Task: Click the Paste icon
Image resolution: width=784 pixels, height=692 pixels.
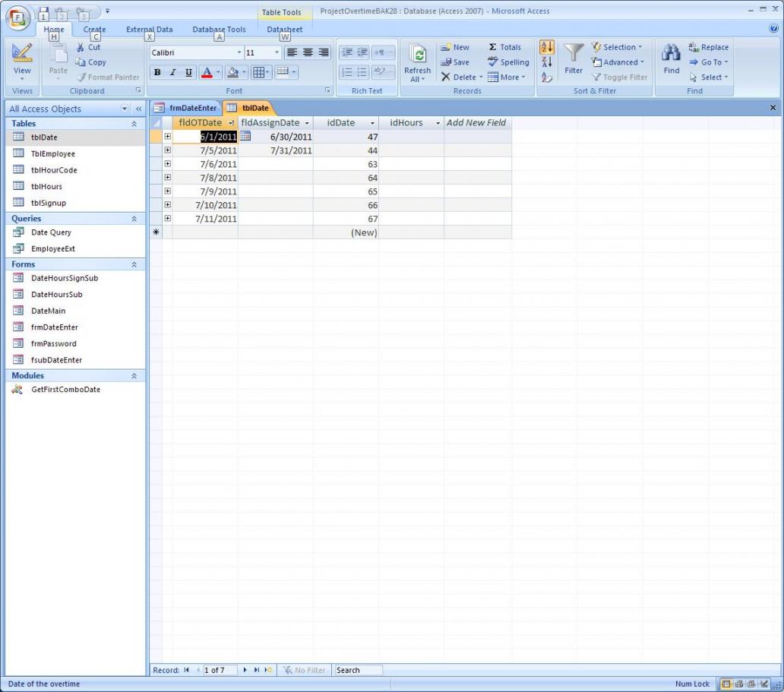Action: coord(58,55)
